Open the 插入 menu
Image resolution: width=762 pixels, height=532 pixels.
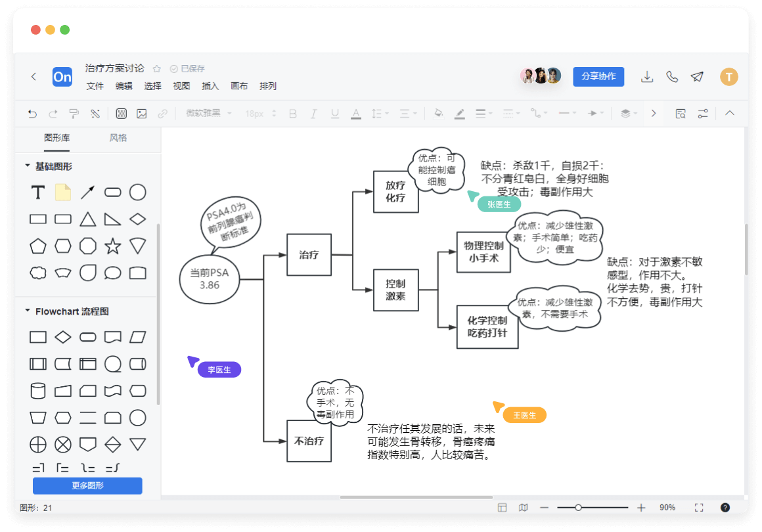210,86
